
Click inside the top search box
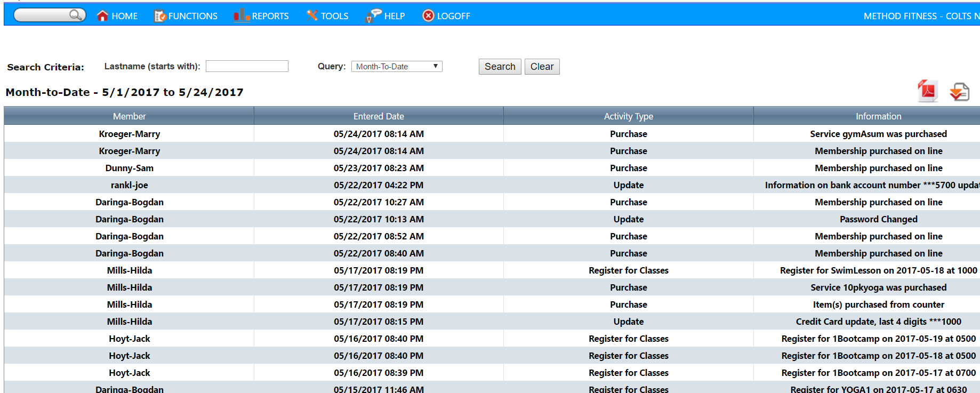[43, 15]
